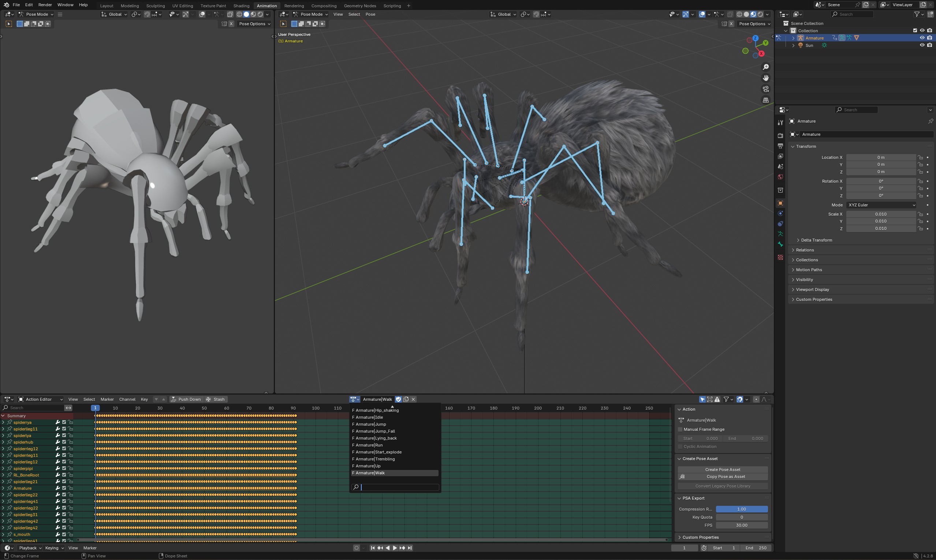
Task: Enable snapping magnet in 3D viewport header
Action: [536, 14]
